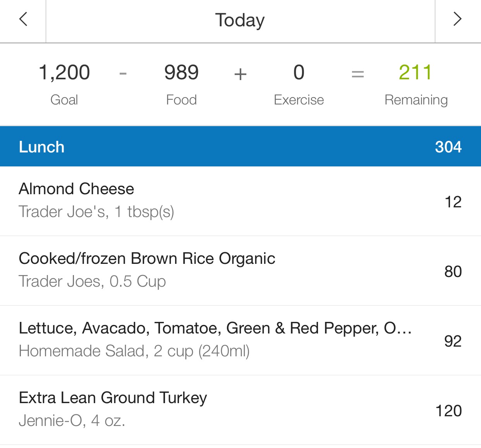Tap the Lunch total of 304
This screenshot has width=481, height=448.
tap(448, 147)
